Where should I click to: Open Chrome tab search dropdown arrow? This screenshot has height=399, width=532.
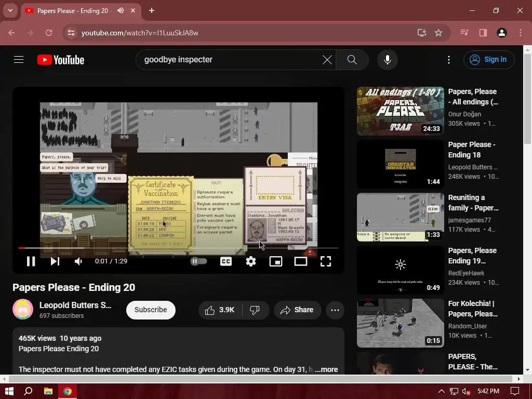(10, 10)
